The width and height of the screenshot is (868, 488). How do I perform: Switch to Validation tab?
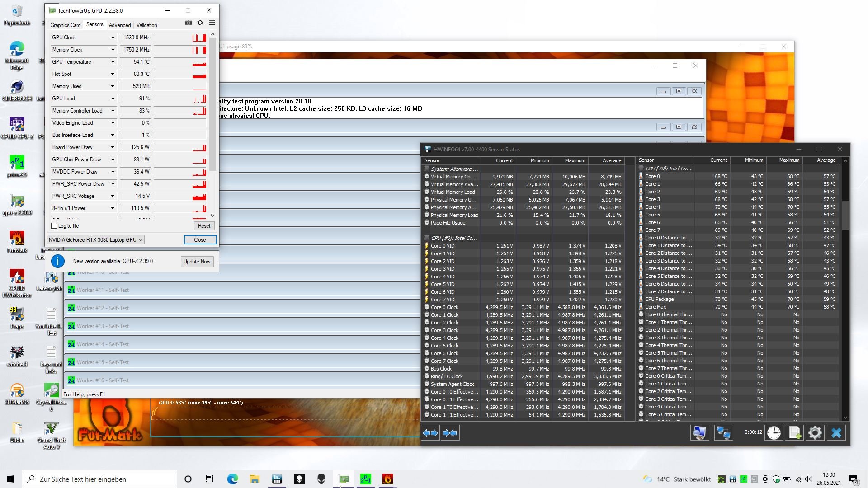[146, 25]
